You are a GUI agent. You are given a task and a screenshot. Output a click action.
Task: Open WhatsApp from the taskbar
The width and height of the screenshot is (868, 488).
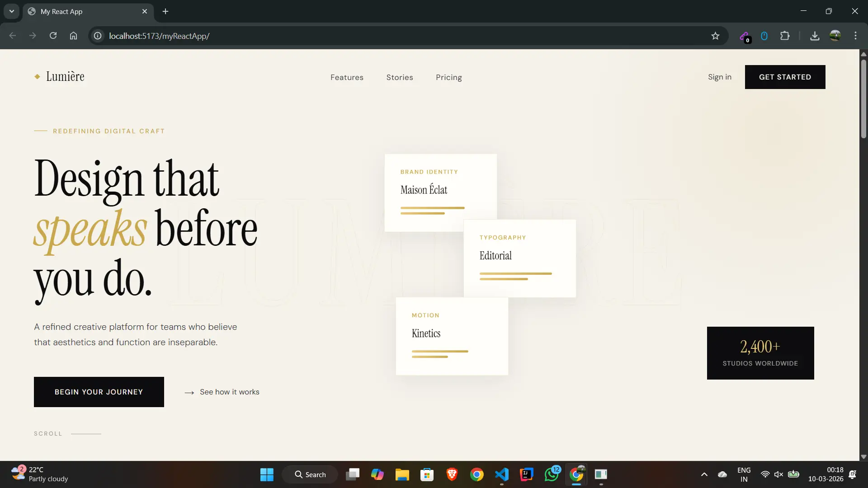[552, 474]
